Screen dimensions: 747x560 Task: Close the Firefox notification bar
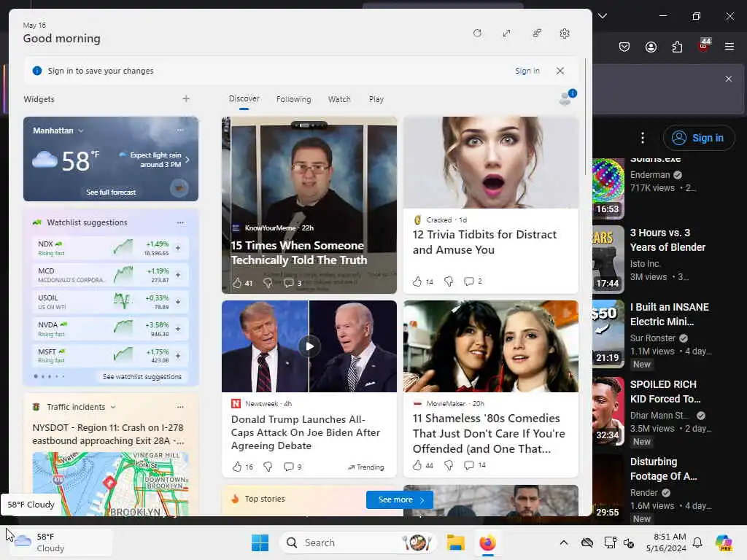(729, 79)
